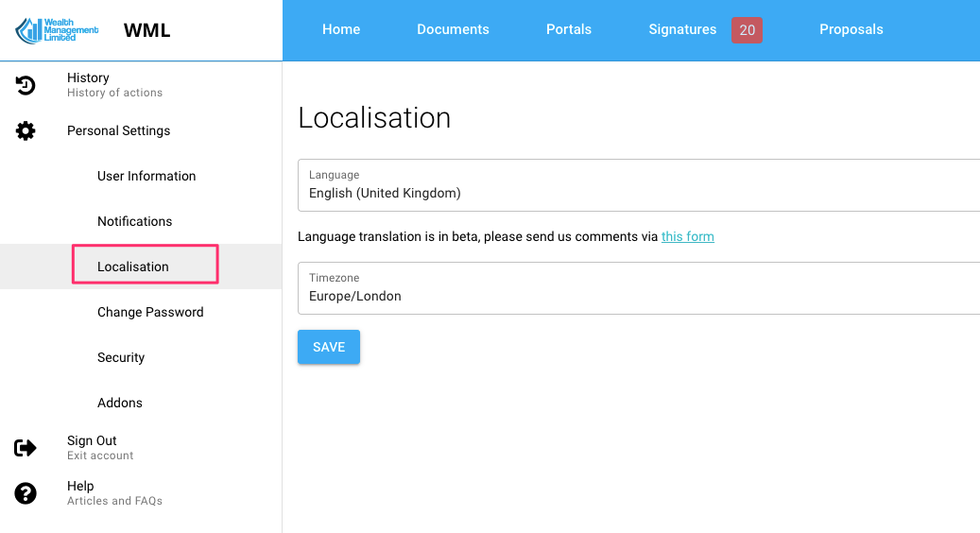The image size is (980, 533).
Task: Click the Wealth Management Limited logo
Action: tap(57, 30)
